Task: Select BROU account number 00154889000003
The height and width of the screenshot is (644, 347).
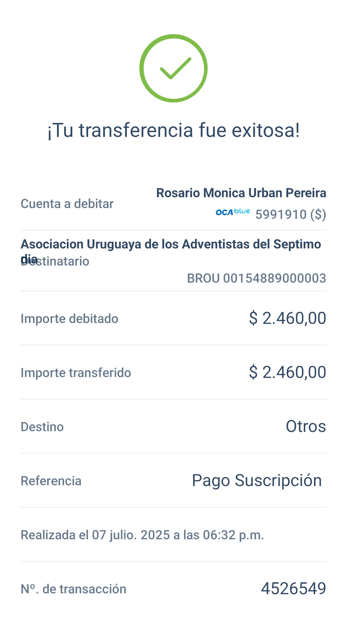Action: [256, 278]
